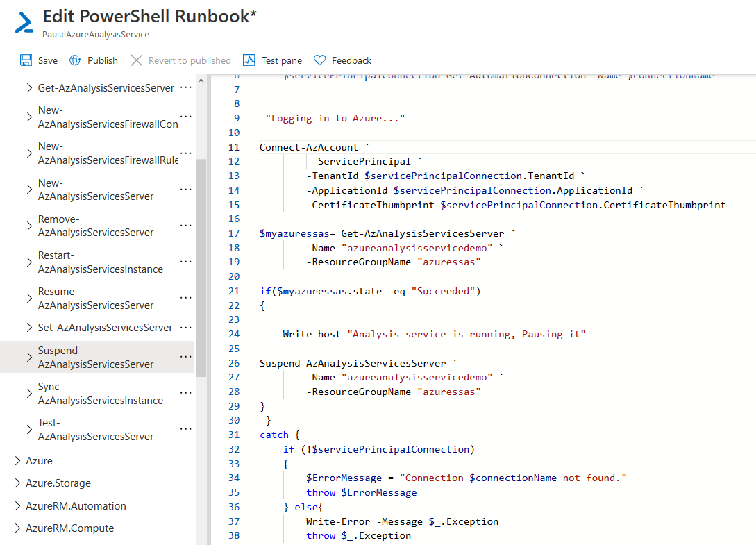Click the PowerShell runbook logo icon
The height and width of the screenshot is (545, 756).
pyautogui.click(x=24, y=23)
